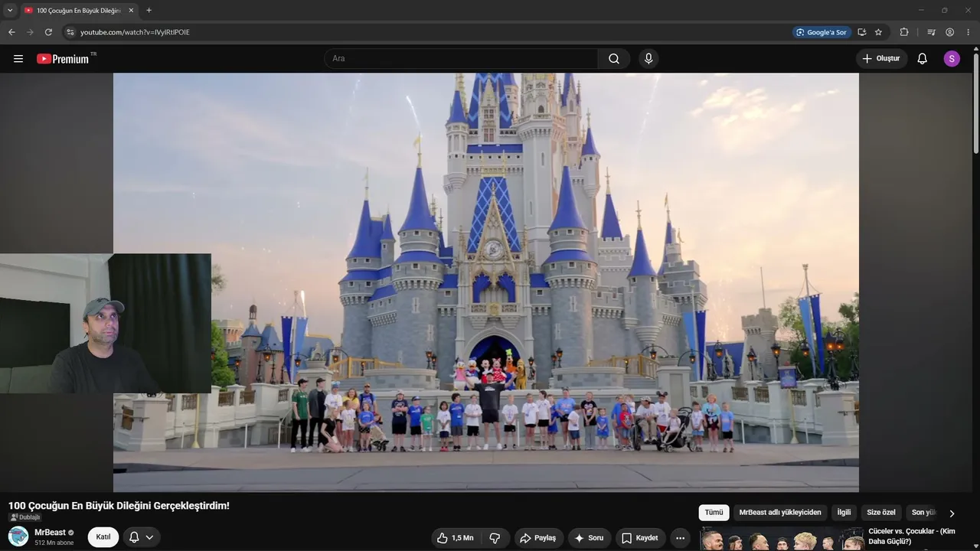Image resolution: width=980 pixels, height=551 pixels.
Task: Save video with Kaydet button
Action: click(x=639, y=538)
